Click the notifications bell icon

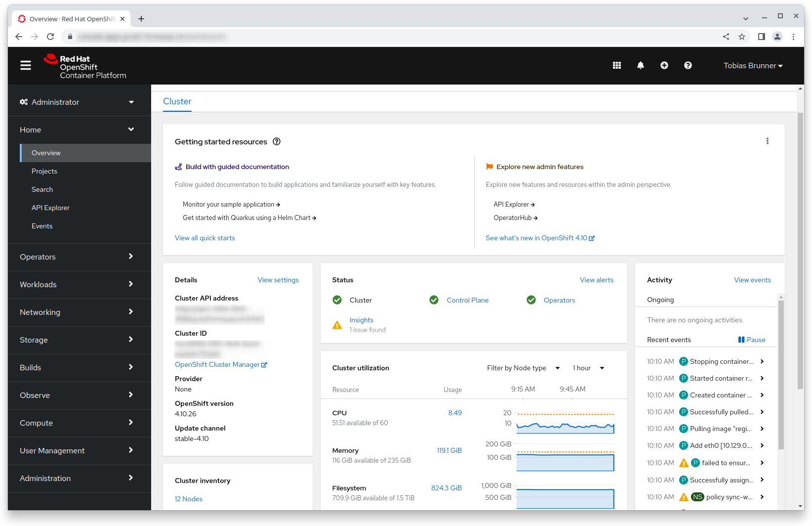coord(640,65)
